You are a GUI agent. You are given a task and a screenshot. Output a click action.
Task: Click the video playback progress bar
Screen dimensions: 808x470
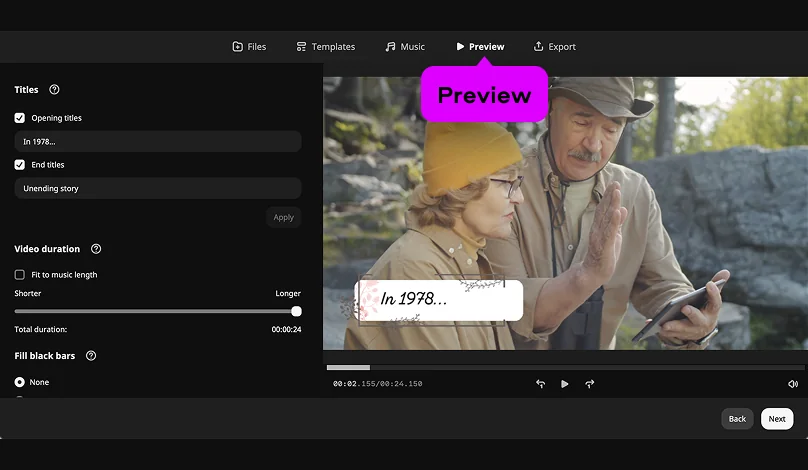(x=565, y=368)
